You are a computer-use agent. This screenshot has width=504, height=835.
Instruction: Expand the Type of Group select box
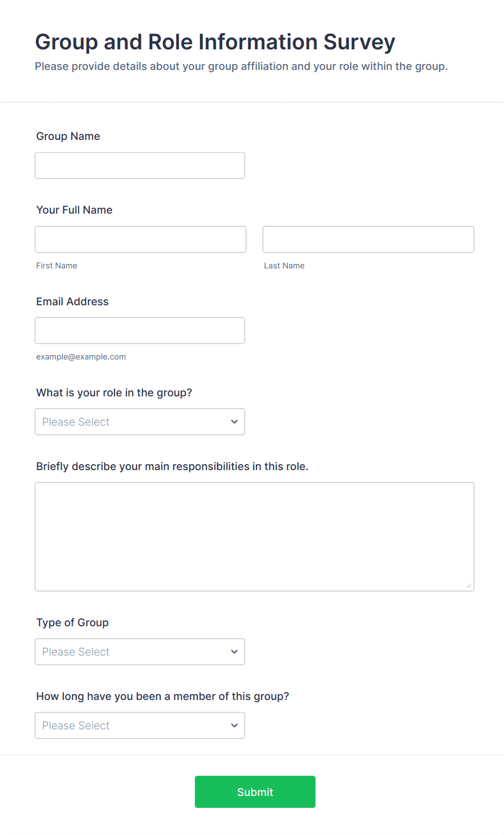(x=130, y=652)
